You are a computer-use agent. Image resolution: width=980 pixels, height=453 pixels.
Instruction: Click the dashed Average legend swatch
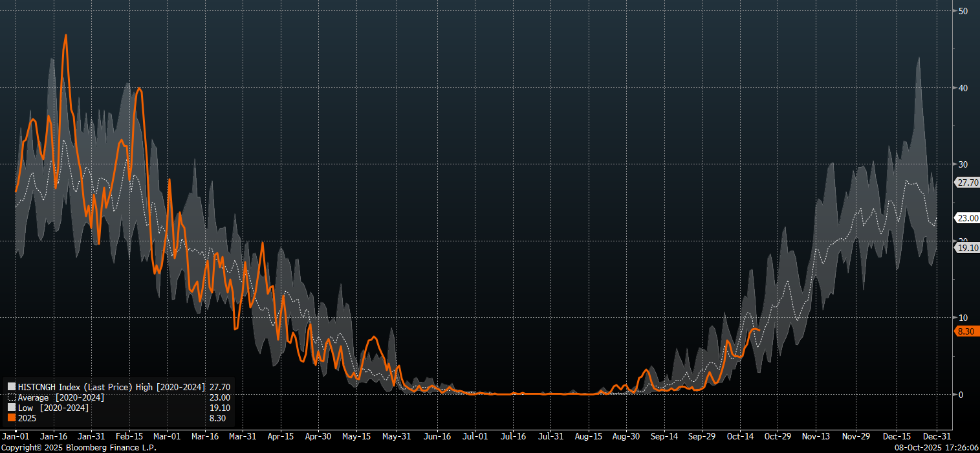tap(12, 397)
